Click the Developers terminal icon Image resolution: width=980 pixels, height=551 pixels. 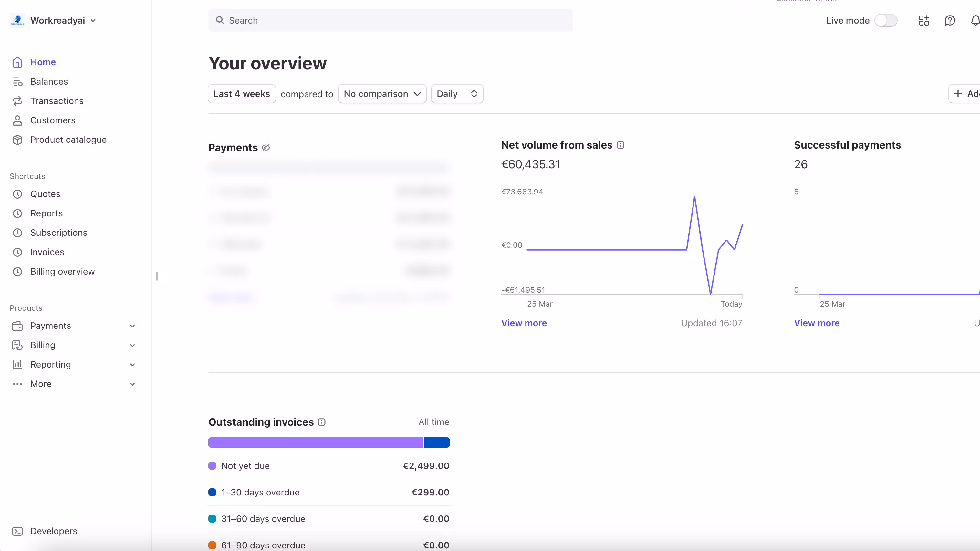(17, 531)
